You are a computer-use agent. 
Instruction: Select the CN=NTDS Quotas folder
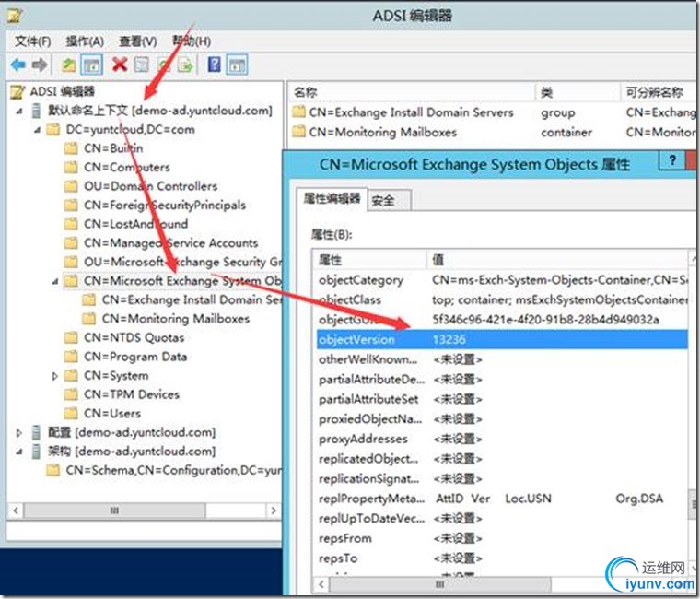(x=134, y=337)
